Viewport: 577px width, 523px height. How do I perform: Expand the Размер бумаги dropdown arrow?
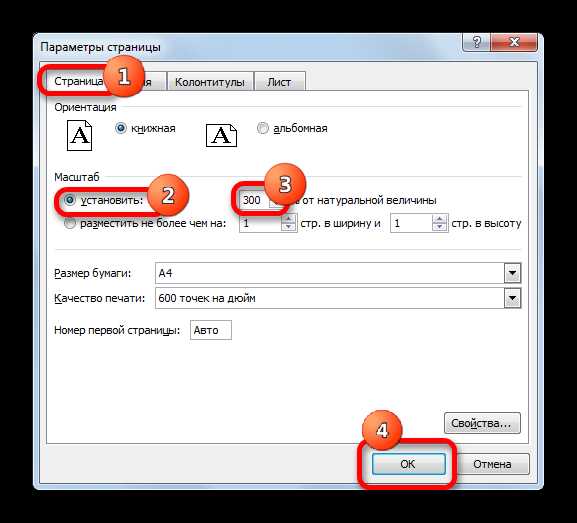(512, 273)
